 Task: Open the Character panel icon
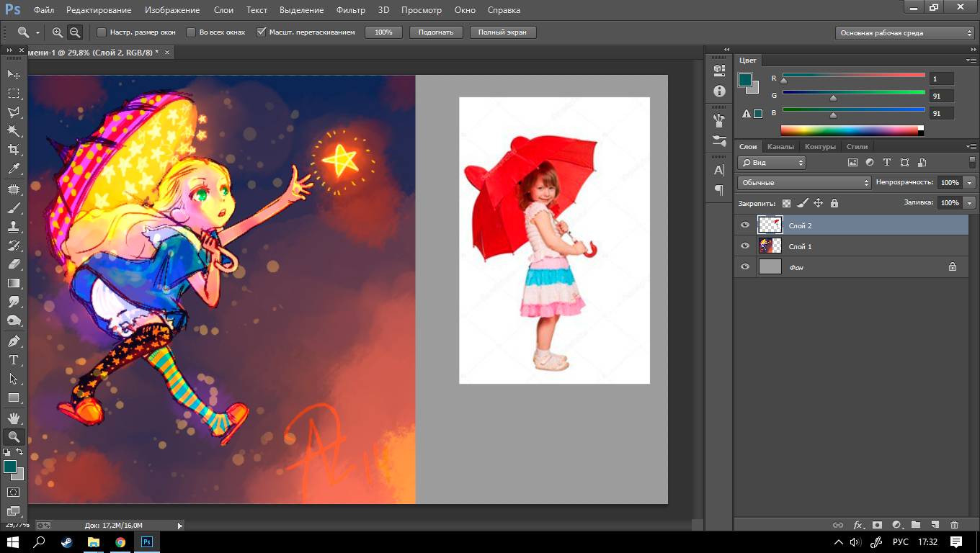click(x=718, y=170)
